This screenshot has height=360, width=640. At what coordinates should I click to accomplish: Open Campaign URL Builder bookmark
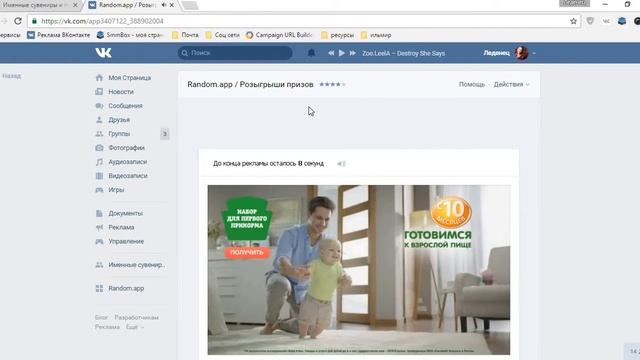point(279,35)
